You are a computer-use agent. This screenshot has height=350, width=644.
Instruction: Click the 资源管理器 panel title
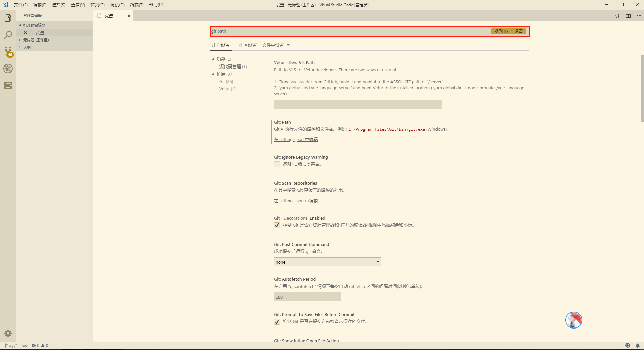tap(32, 16)
